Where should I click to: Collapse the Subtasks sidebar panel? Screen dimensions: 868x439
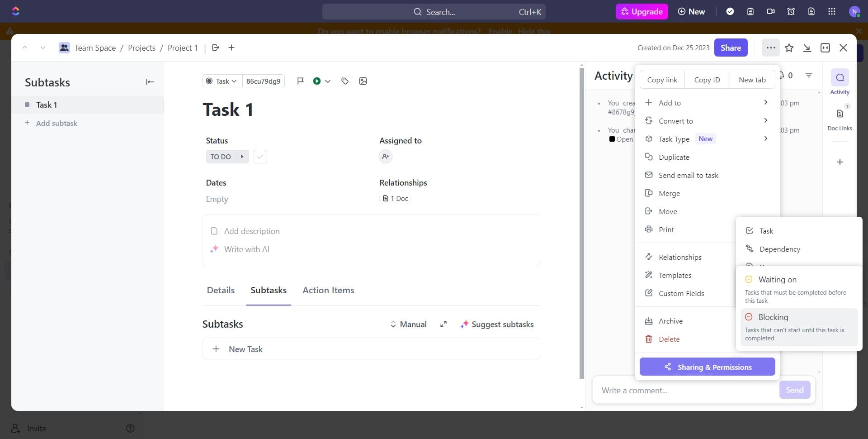point(150,82)
